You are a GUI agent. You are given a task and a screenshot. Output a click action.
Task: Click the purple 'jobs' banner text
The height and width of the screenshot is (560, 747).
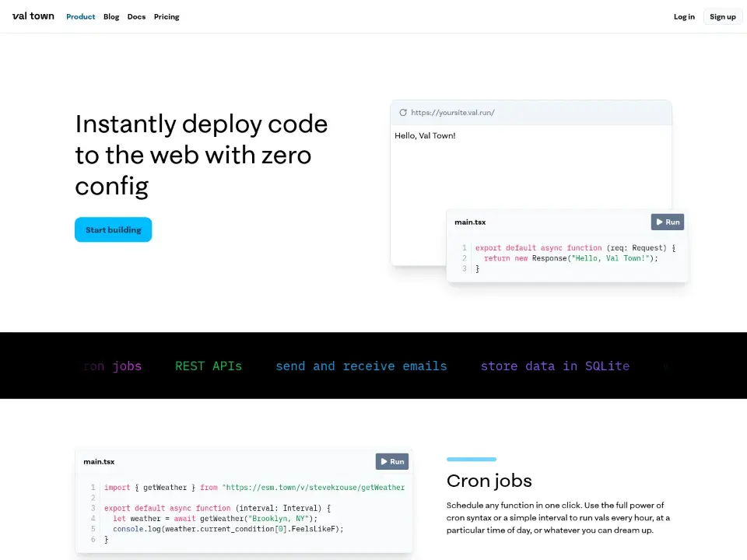click(x=127, y=366)
